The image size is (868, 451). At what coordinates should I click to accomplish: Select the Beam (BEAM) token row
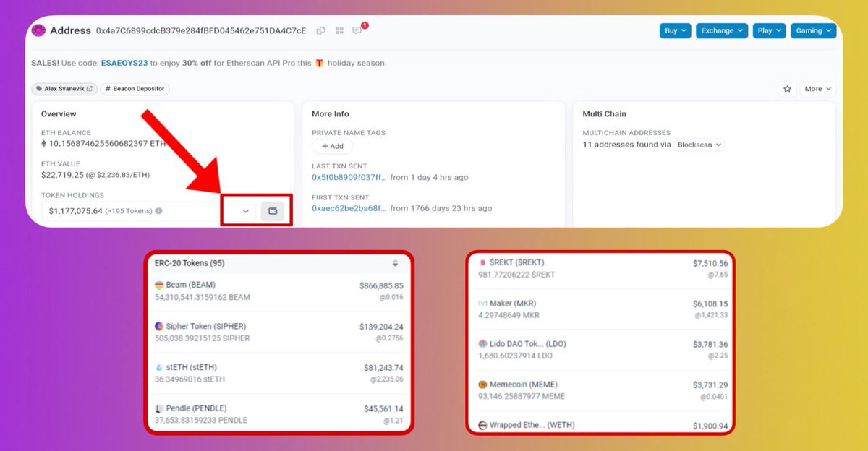278,291
